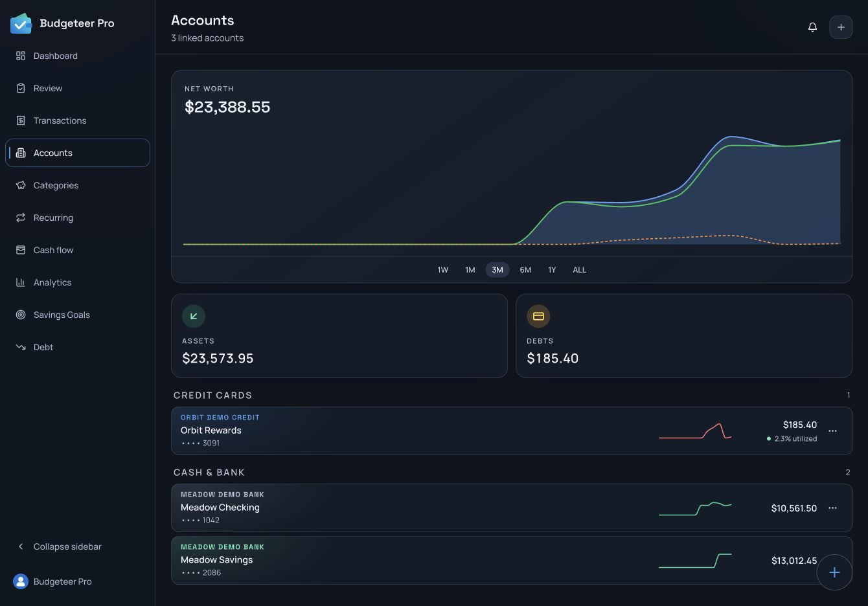Viewport: 868px width, 606px height.
Task: Click the Categories piggy bank icon
Action: tap(21, 185)
